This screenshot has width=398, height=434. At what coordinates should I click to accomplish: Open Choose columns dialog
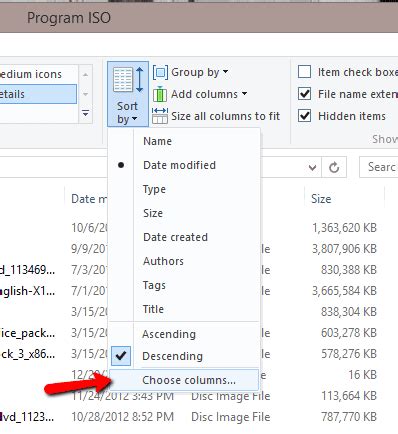point(184,380)
